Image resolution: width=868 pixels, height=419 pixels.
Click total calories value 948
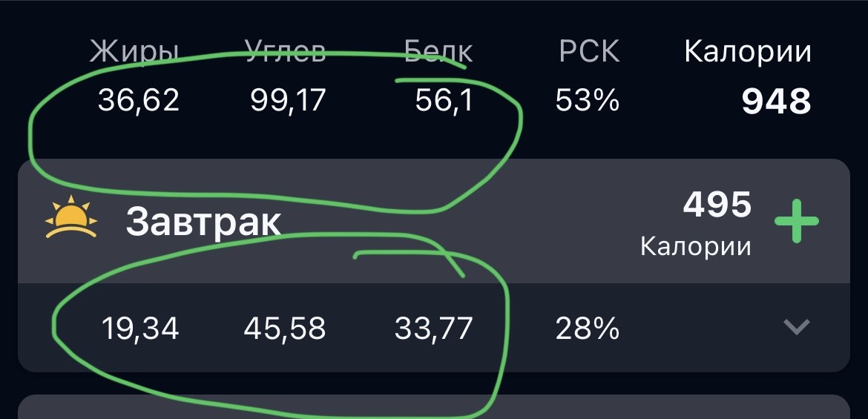point(776,102)
